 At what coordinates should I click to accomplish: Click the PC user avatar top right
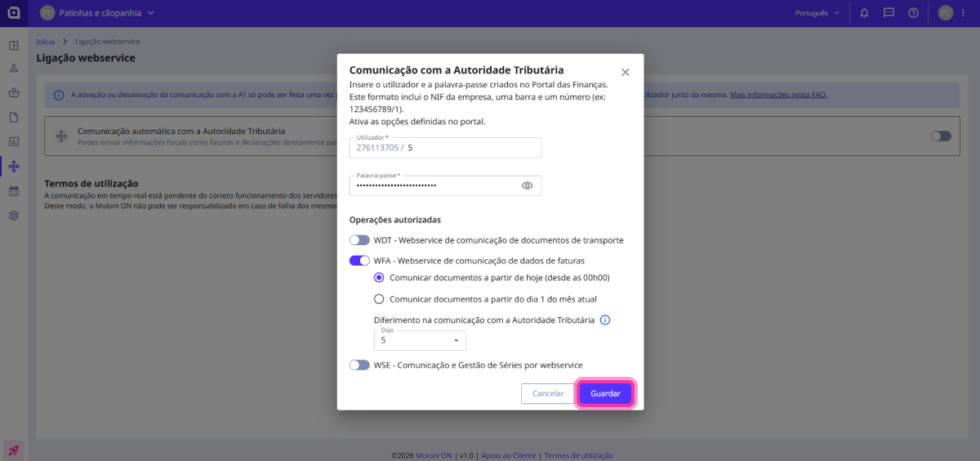click(x=945, y=13)
